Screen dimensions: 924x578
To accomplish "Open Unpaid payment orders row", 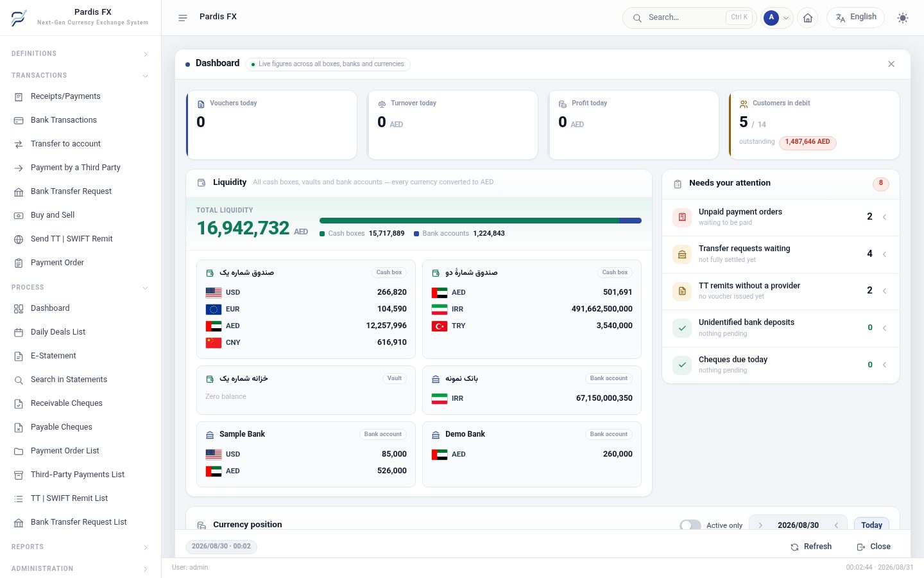I will (781, 218).
